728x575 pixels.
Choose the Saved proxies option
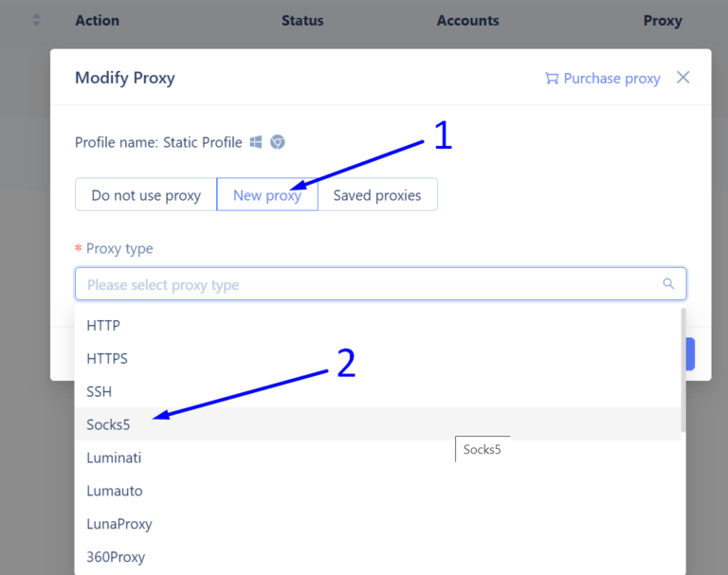tap(377, 195)
